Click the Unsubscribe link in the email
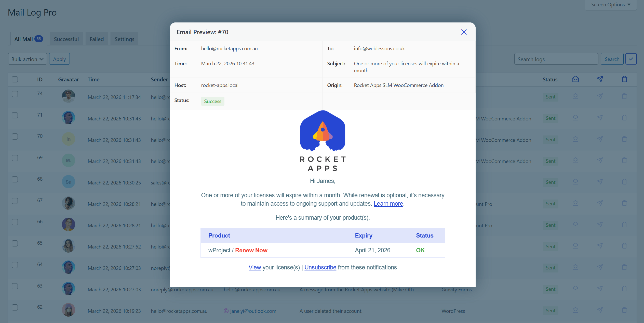Viewport: 644px width, 323px height. [320, 267]
